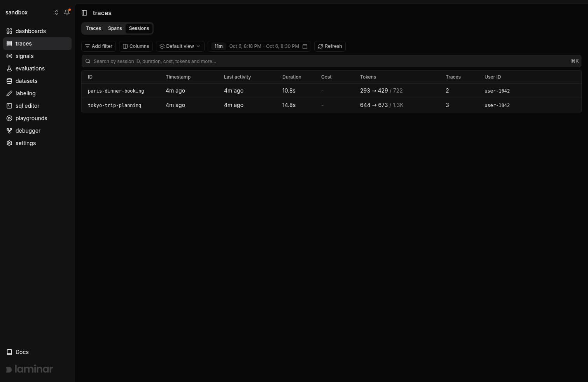This screenshot has width=588, height=382.
Task: Click the Traces column header
Action: click(453, 77)
